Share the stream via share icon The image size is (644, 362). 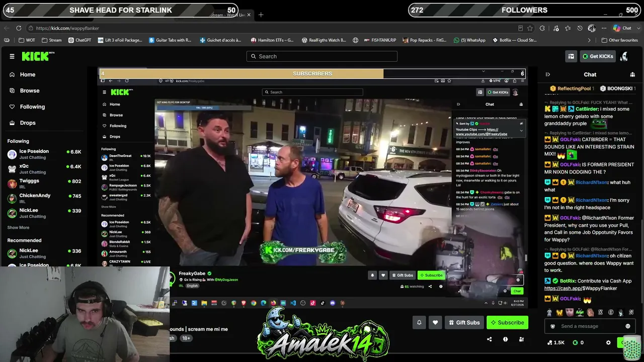(x=489, y=339)
